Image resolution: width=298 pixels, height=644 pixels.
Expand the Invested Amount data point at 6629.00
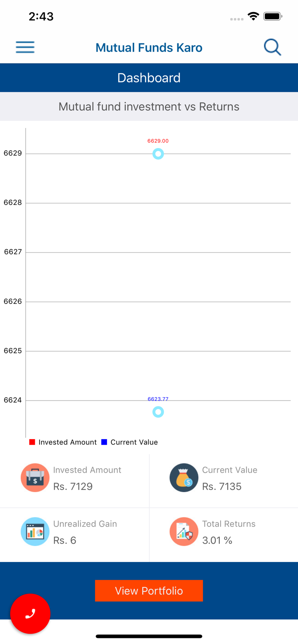(158, 154)
